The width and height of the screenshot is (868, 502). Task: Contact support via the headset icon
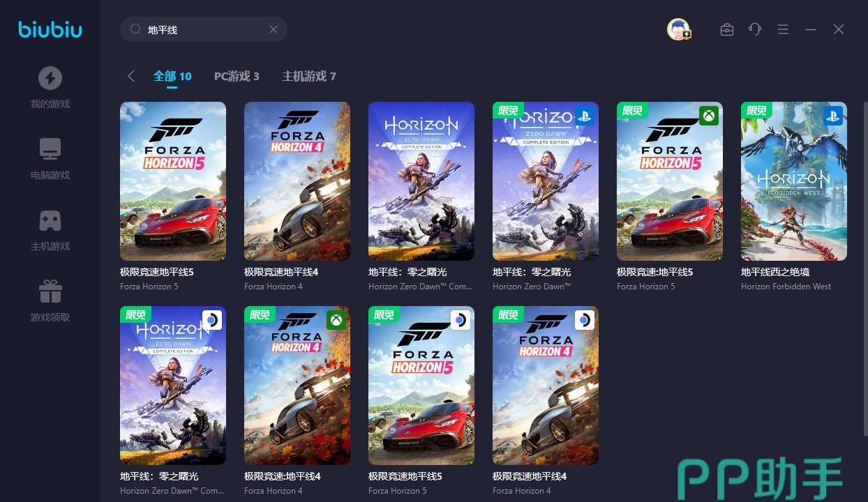755,29
